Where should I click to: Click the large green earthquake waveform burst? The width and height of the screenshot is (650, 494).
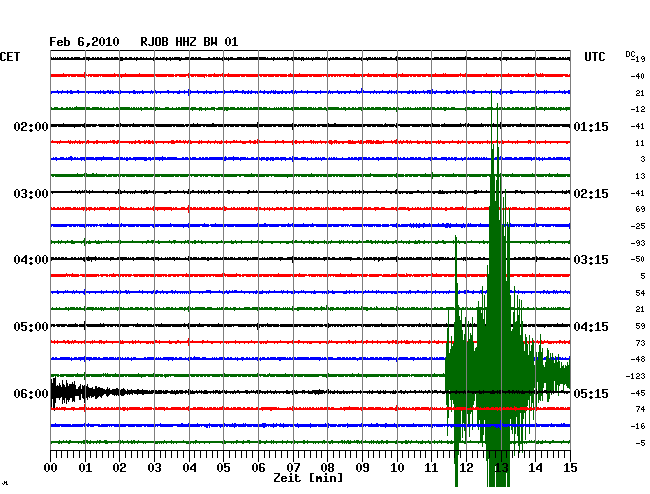(x=508, y=289)
